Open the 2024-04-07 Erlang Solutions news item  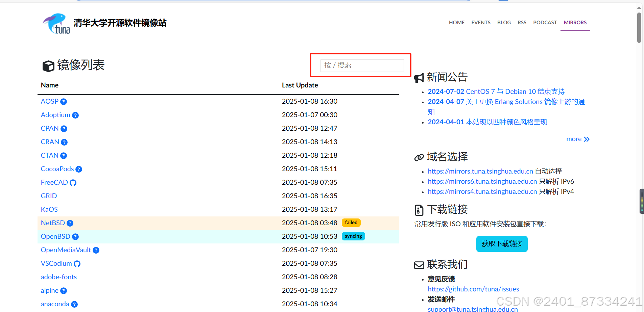506,107
